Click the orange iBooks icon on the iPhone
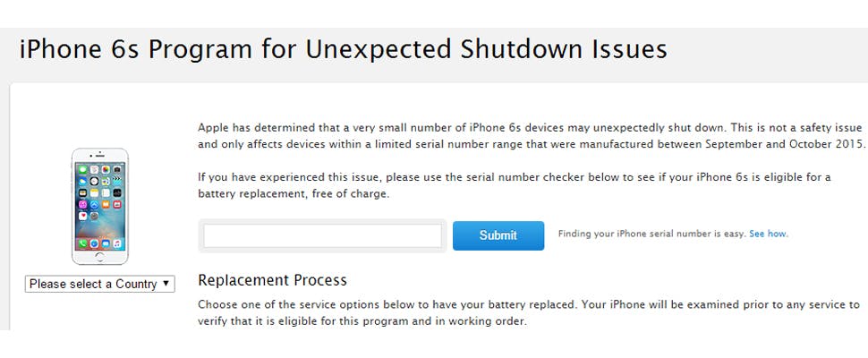Image resolution: width=868 pixels, height=358 pixels. [x=106, y=204]
